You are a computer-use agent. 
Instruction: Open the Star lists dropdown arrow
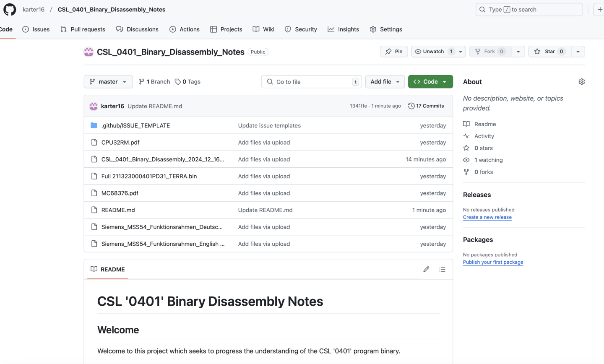(x=578, y=52)
